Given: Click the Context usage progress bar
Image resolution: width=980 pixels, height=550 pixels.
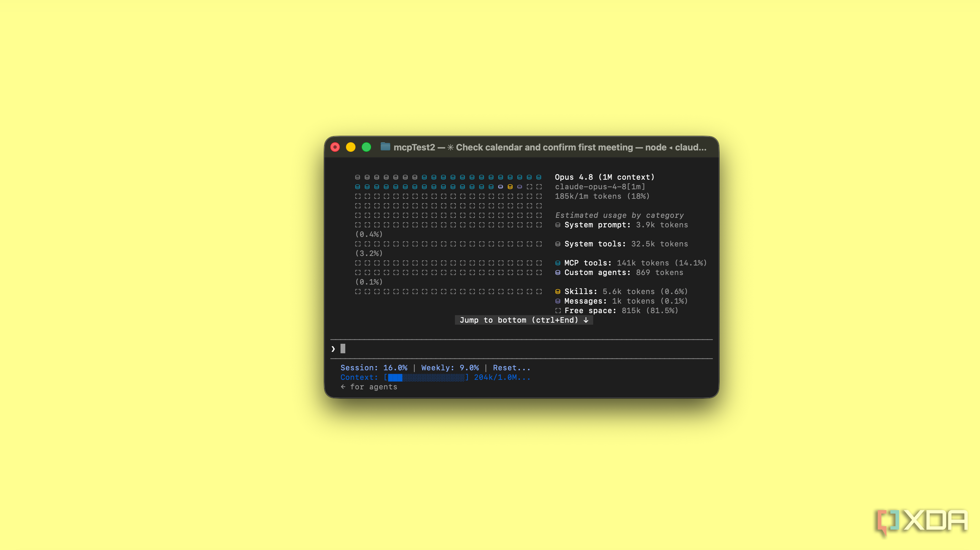Looking at the screenshot, I should (x=426, y=377).
